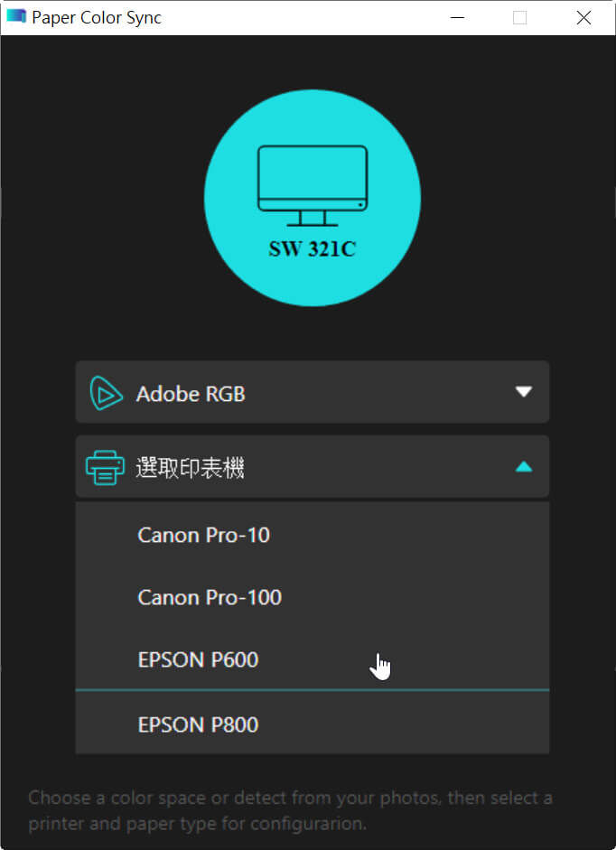
Task: Click the Paper Color Sync window title
Action: pyautogui.click(x=97, y=17)
